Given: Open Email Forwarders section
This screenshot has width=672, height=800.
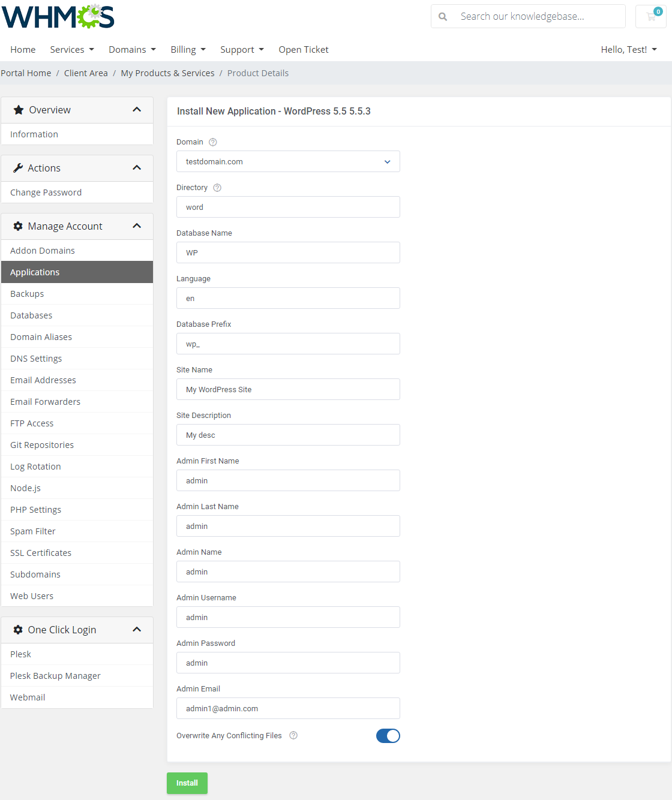Looking at the screenshot, I should pyautogui.click(x=77, y=402).
